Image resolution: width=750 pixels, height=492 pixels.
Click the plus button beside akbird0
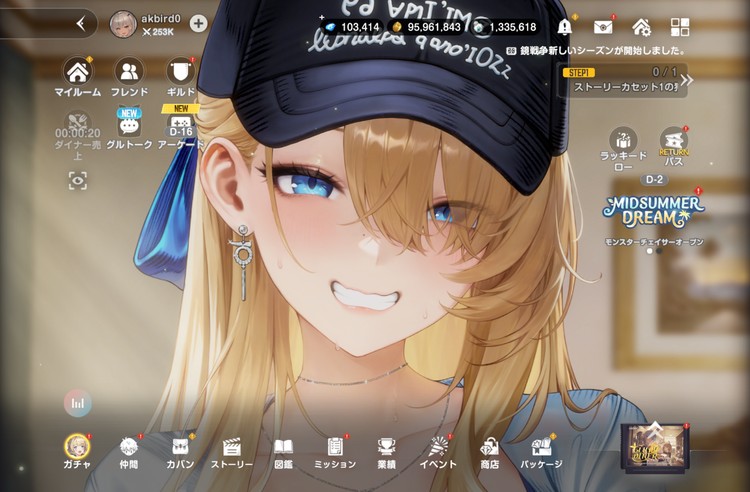199,23
